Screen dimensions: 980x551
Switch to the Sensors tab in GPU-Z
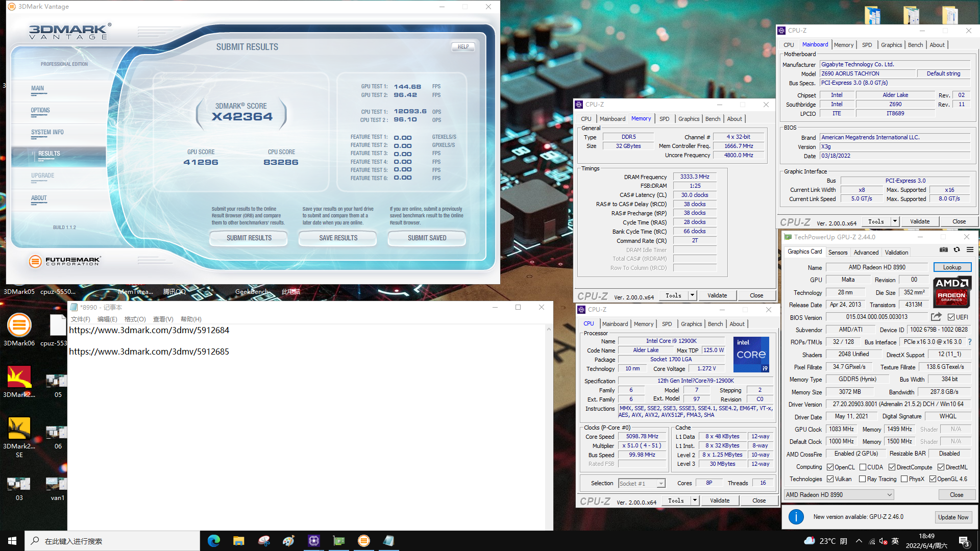838,253
